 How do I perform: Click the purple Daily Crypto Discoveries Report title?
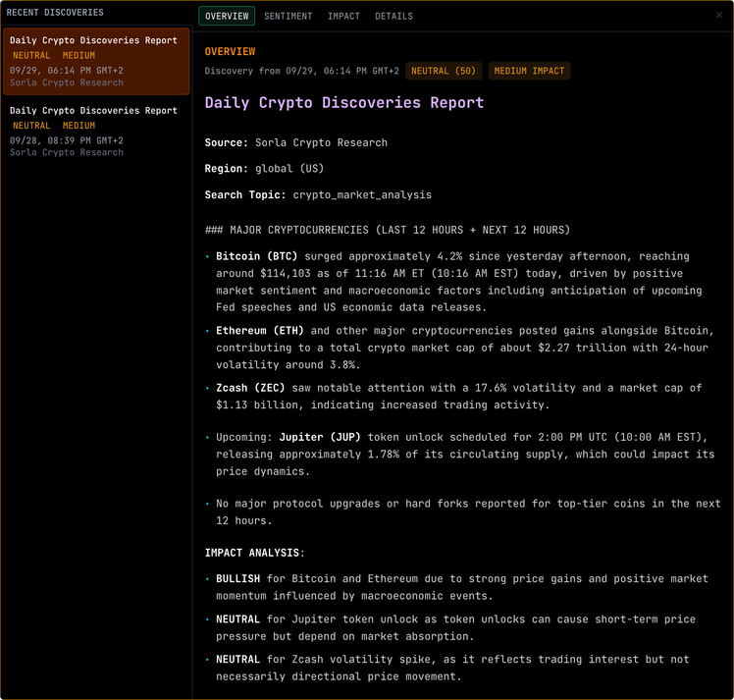coord(344,102)
